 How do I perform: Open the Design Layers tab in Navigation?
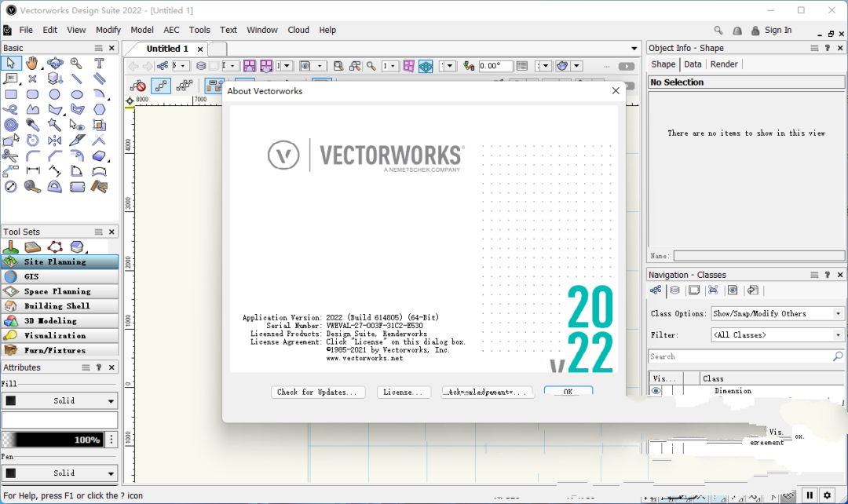tap(675, 290)
